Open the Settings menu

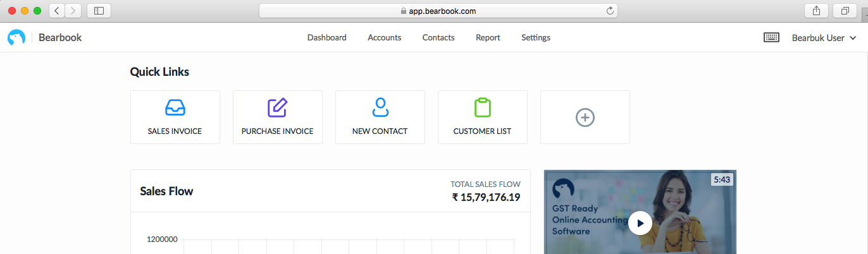(x=536, y=38)
